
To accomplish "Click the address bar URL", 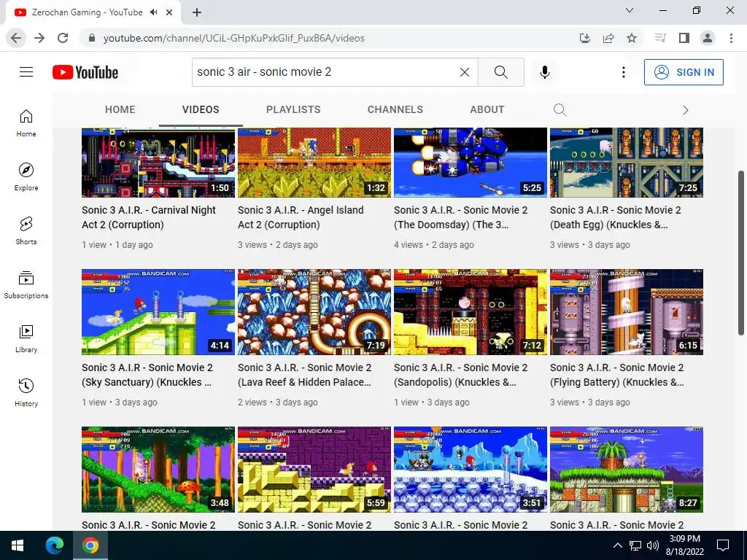I will [233, 38].
